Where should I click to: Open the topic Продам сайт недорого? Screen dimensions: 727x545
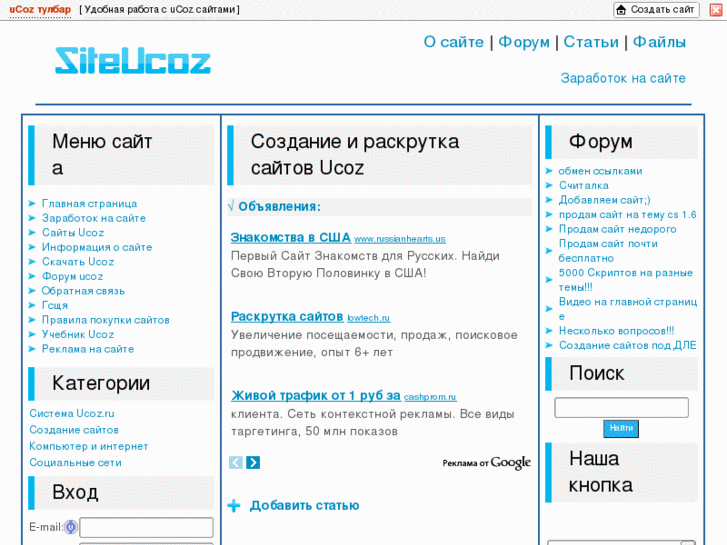(618, 229)
